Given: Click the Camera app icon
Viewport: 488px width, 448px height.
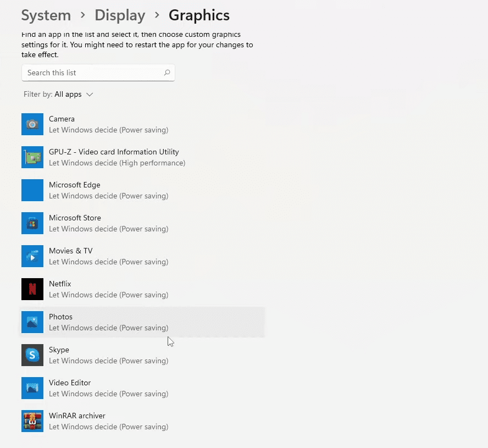Looking at the screenshot, I should point(32,124).
